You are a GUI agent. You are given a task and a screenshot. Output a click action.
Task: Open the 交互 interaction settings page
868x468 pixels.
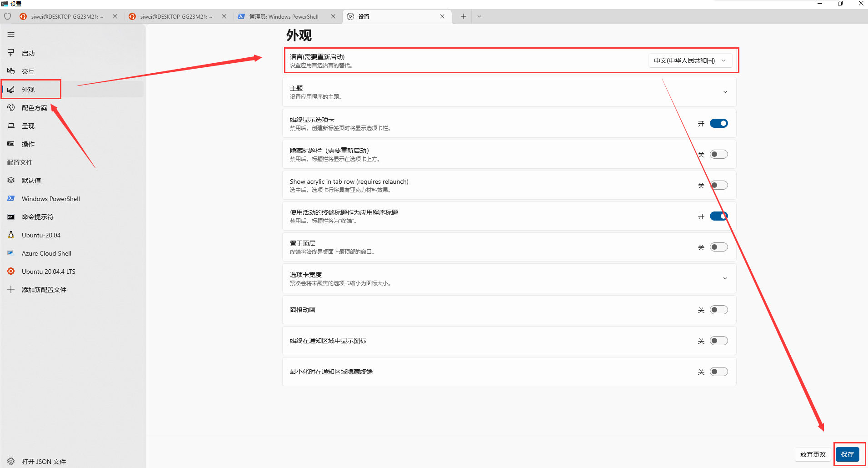pos(73,71)
